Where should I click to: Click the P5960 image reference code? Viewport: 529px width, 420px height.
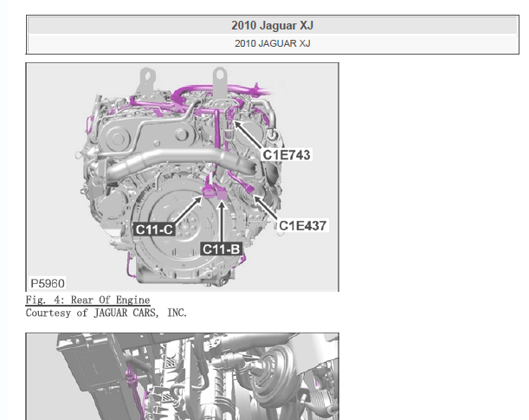(48, 283)
